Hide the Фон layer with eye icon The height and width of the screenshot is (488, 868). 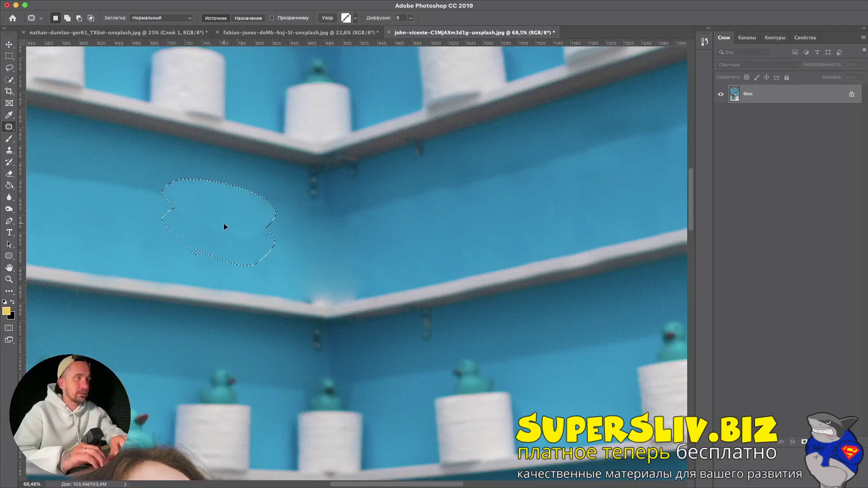point(721,94)
